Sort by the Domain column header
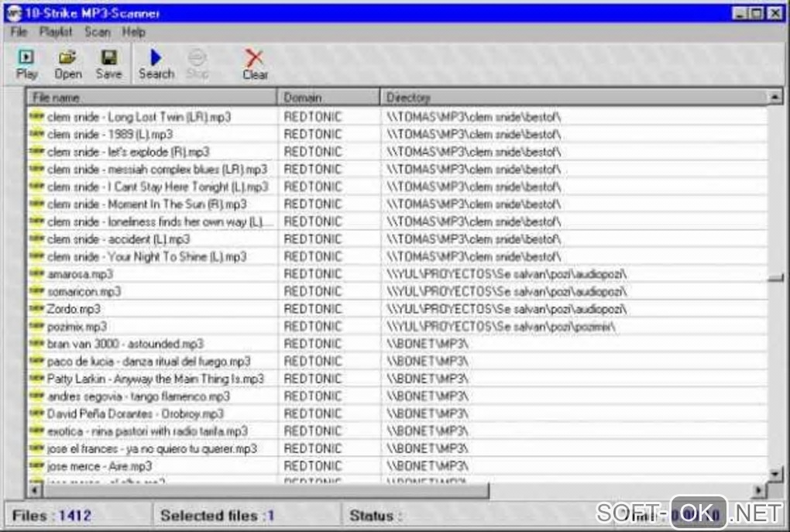Image resolution: width=790 pixels, height=532 pixels. (328, 97)
